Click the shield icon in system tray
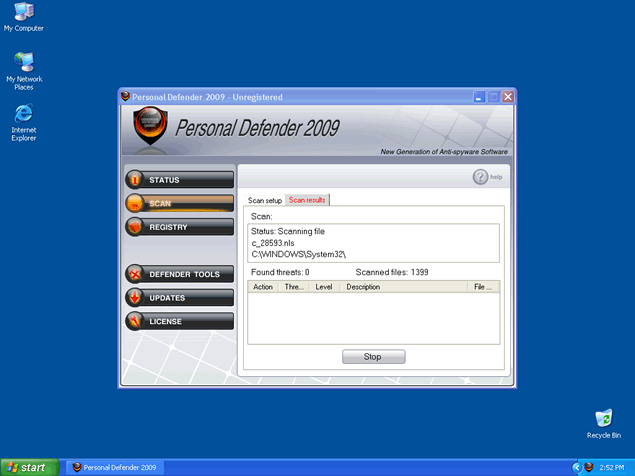635x476 pixels. [590, 467]
